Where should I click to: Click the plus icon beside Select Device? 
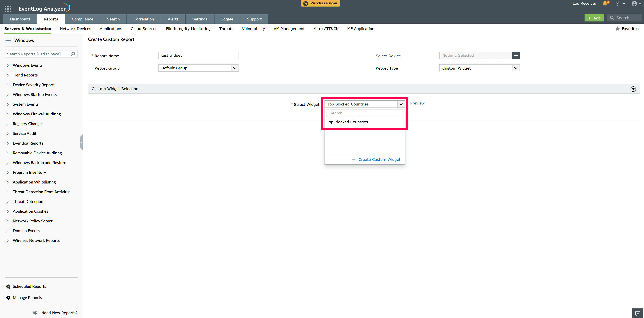516,55
